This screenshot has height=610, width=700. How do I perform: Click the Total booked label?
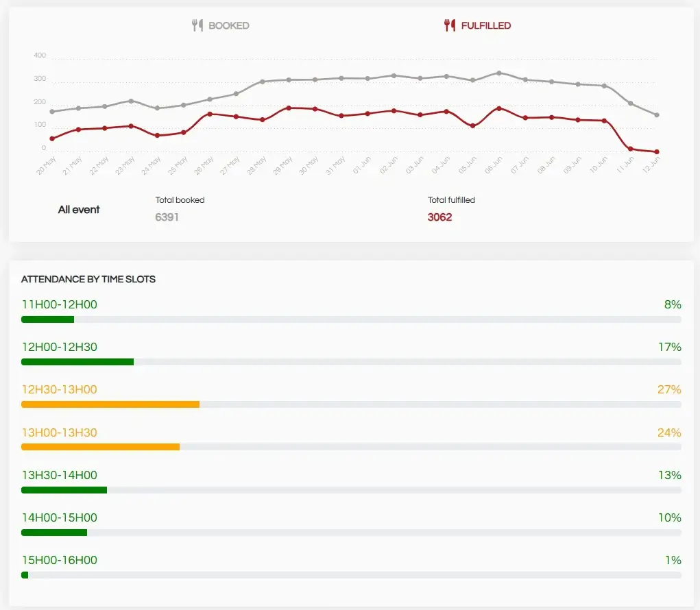pos(180,200)
